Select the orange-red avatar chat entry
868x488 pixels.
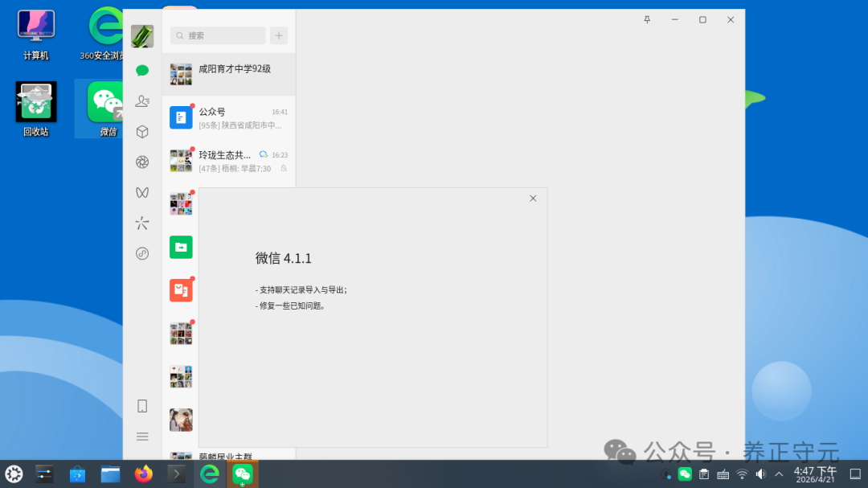(x=181, y=290)
